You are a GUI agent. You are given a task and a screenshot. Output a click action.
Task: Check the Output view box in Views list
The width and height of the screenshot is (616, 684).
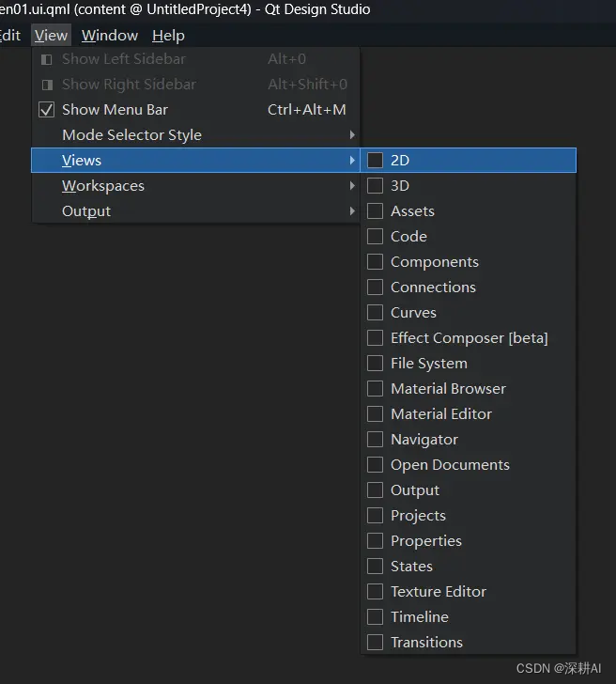[x=375, y=490]
